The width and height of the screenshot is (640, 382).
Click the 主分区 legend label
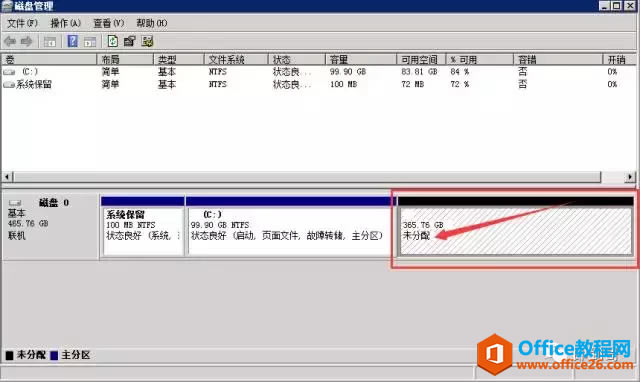[76, 355]
